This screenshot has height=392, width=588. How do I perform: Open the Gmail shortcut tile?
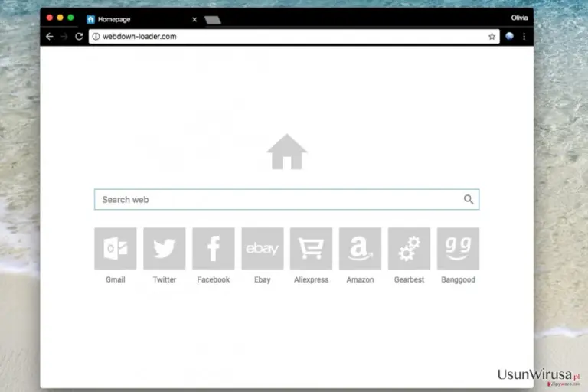pos(116,248)
